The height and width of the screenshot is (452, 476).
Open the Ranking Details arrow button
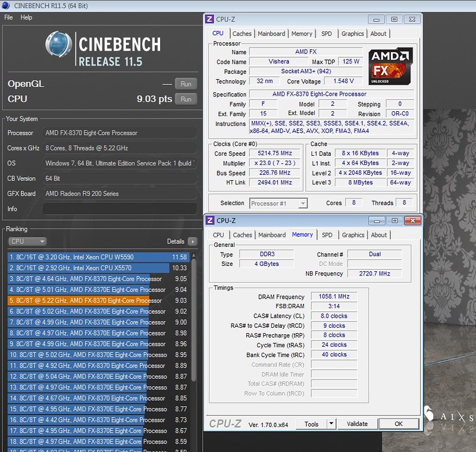(192, 241)
